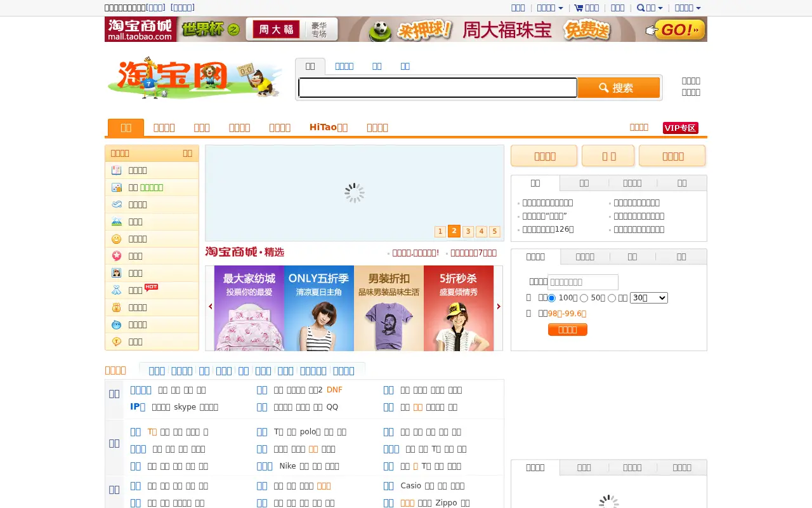Image resolution: width=812 pixels, height=508 pixels.
Task: Open the Nike category link
Action: pos(287,466)
